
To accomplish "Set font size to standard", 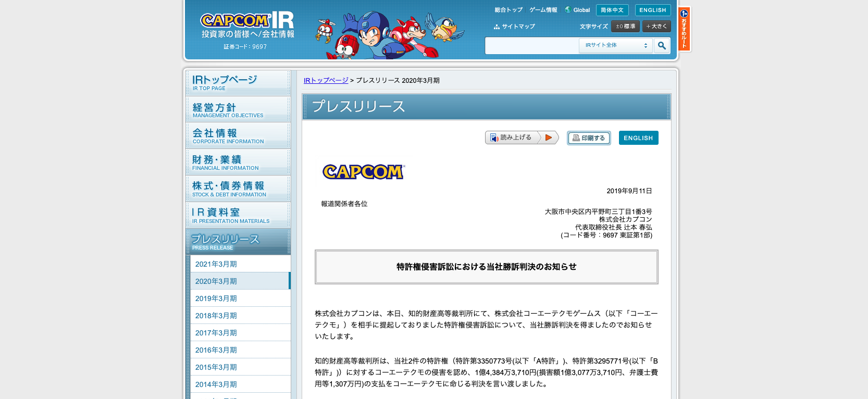I will (625, 27).
